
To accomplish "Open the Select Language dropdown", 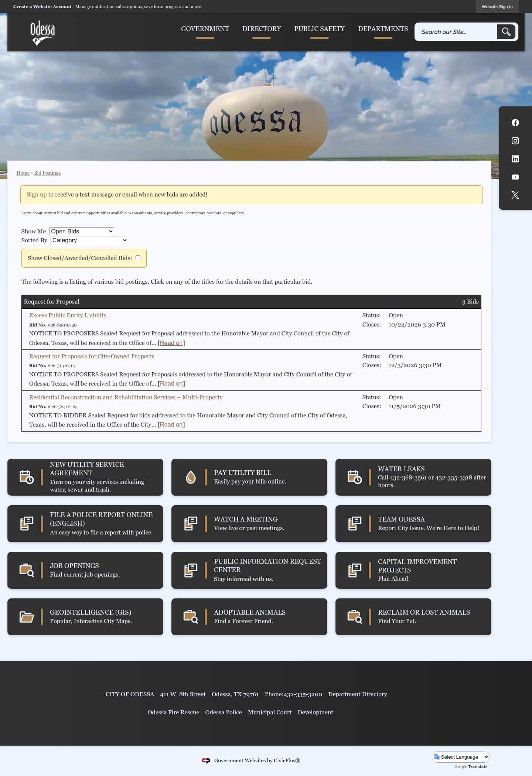I will 461,757.
